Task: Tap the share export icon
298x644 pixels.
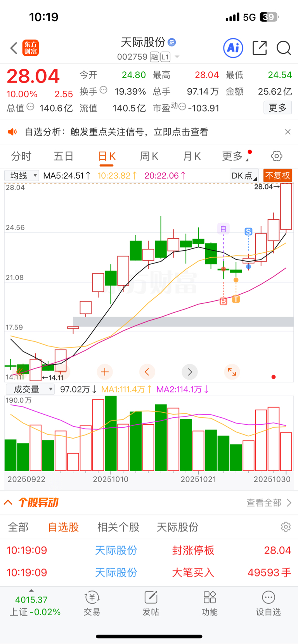Action: click(260, 48)
